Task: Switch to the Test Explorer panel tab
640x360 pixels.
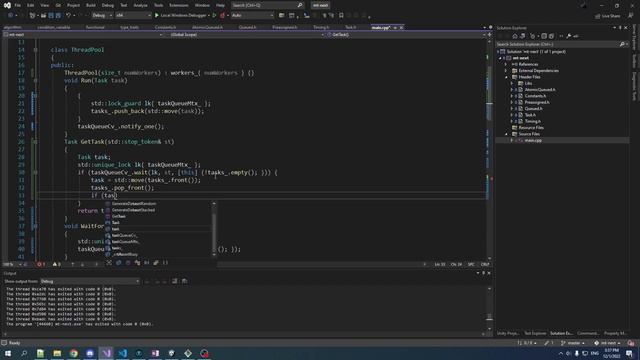Action: 535,333
